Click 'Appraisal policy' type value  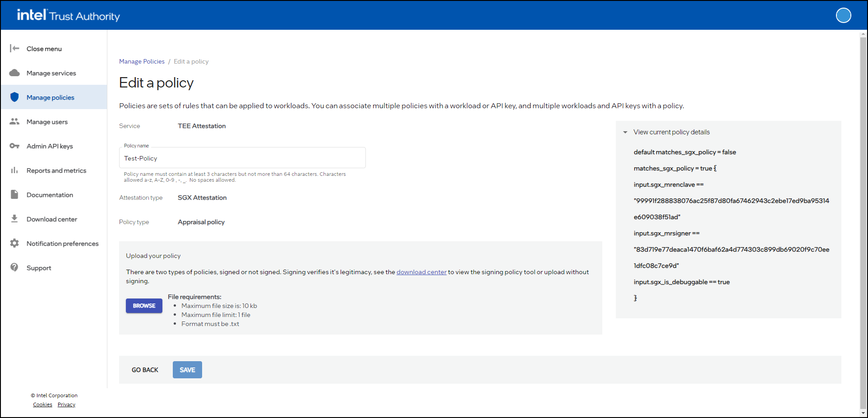tap(201, 222)
